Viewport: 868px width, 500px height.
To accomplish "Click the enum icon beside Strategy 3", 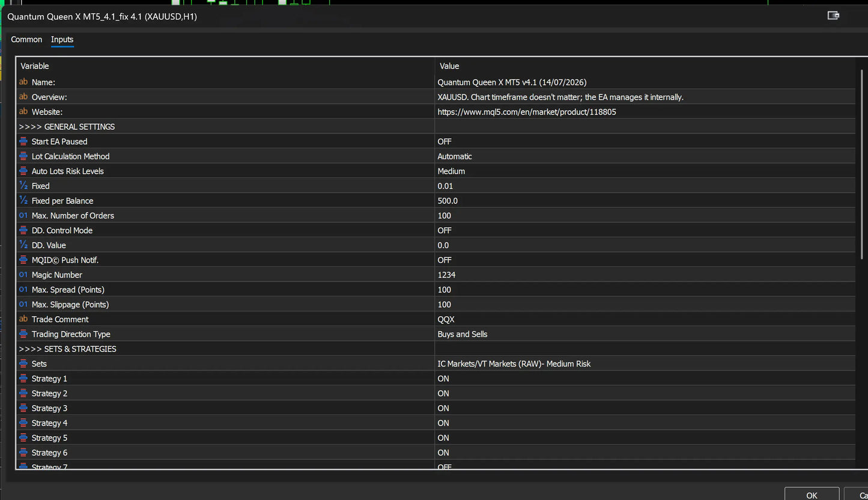I will pos(23,408).
